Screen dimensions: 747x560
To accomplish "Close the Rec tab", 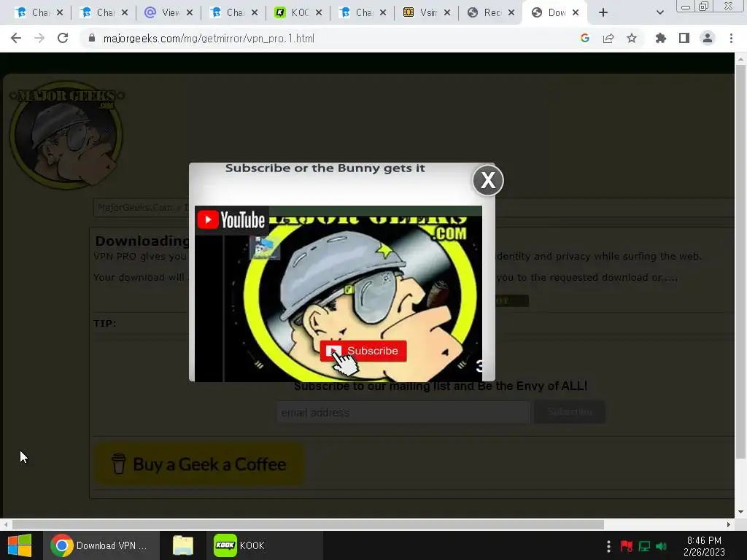I will click(511, 13).
